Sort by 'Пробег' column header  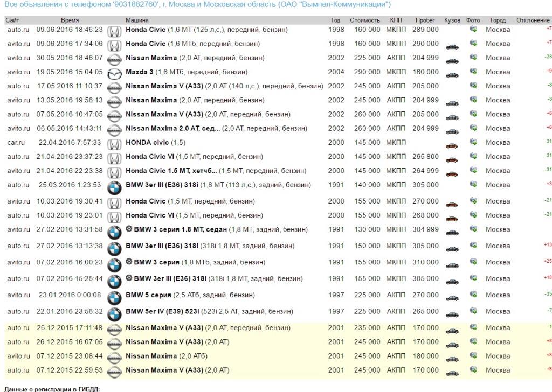coord(425,20)
